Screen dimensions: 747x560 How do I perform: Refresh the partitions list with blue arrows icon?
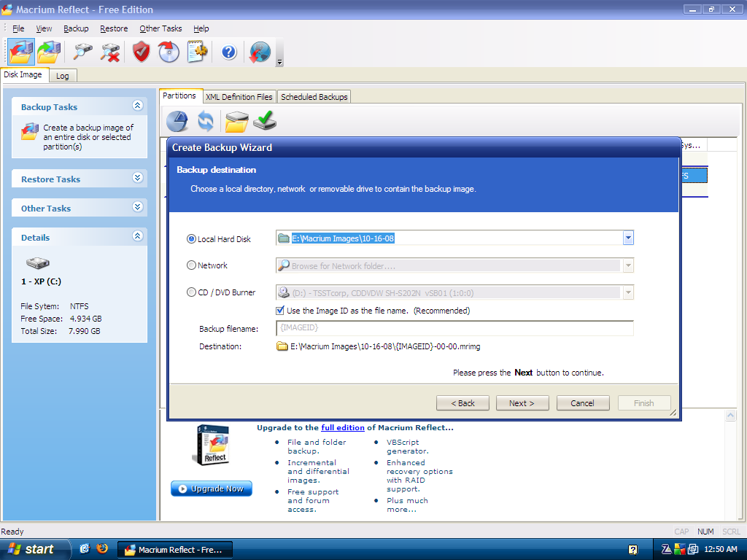point(206,121)
